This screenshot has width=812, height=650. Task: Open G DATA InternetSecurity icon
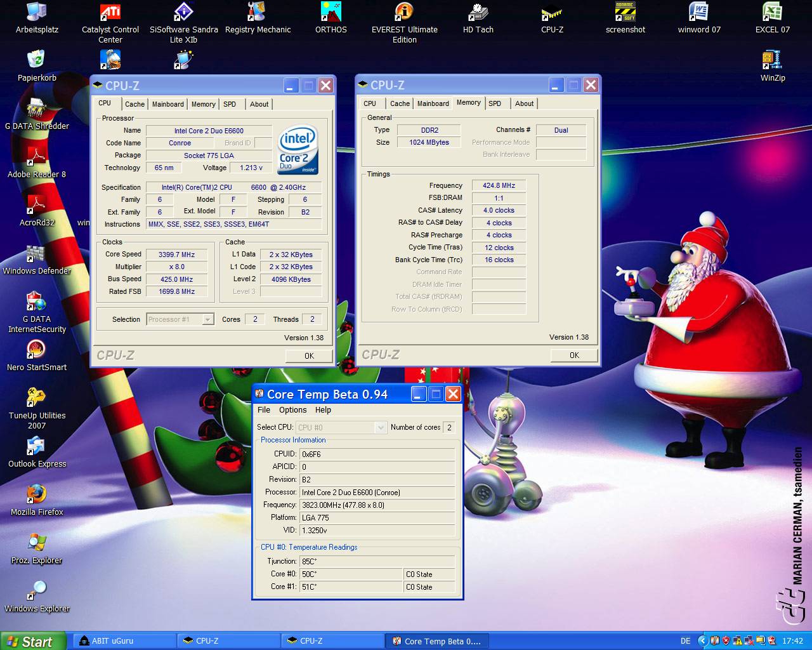(x=37, y=312)
